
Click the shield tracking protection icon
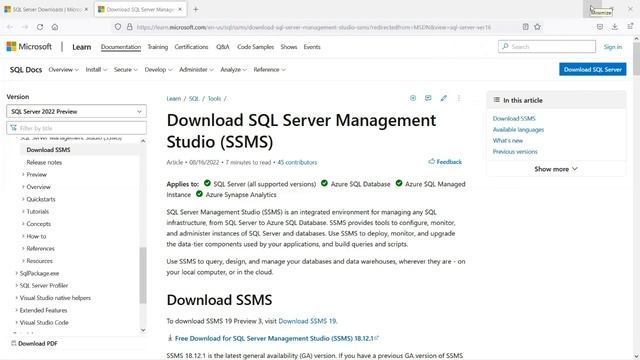[x=118, y=27]
